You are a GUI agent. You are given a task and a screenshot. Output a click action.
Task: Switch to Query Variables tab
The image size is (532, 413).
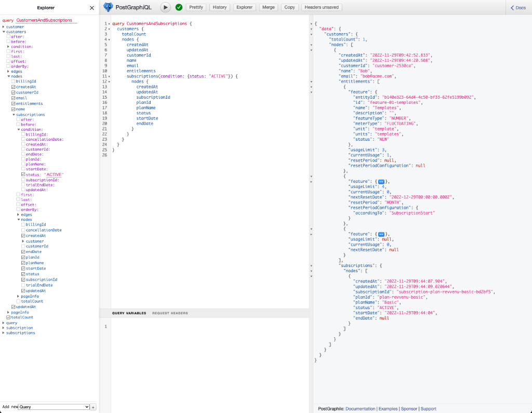click(x=129, y=313)
